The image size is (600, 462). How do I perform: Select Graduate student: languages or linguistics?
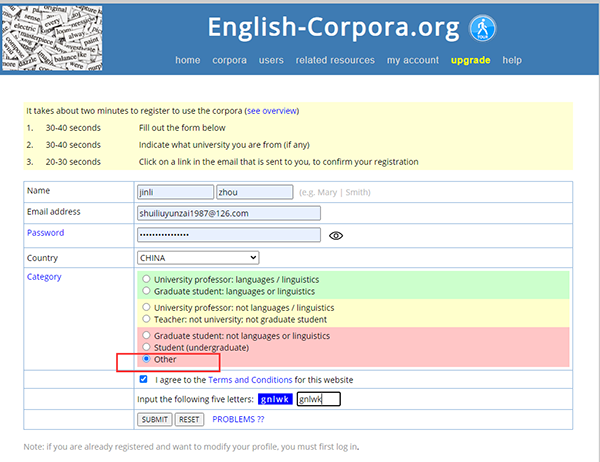point(148,290)
